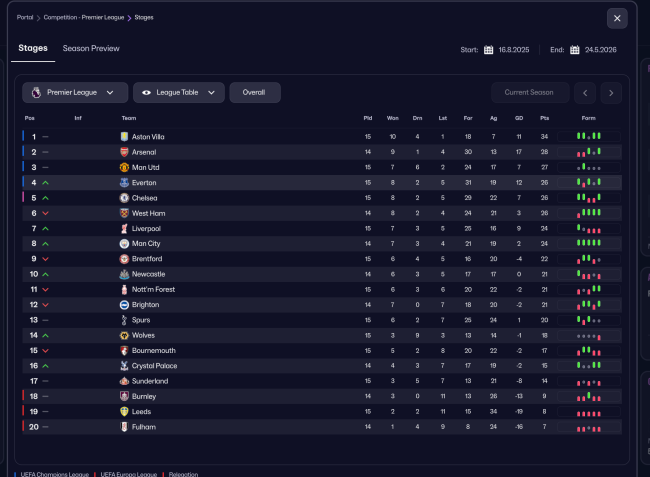Click the Arsenal club crest icon
This screenshot has height=477, width=650.
124,152
